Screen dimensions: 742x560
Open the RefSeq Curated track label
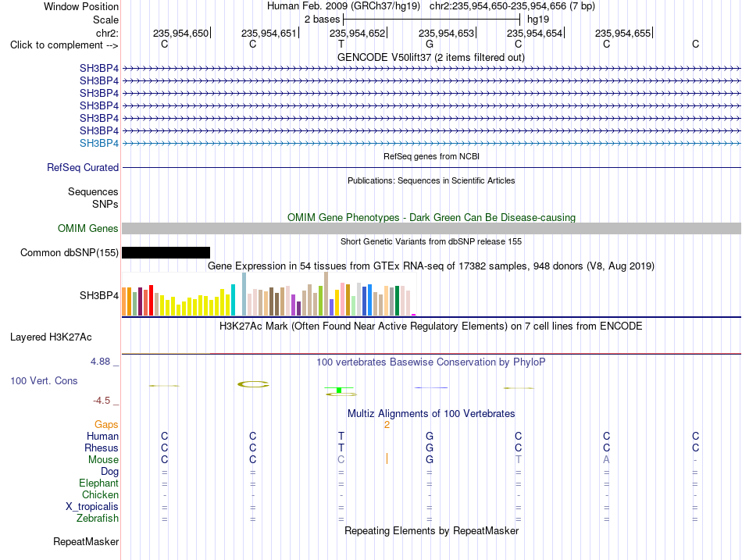(x=83, y=168)
